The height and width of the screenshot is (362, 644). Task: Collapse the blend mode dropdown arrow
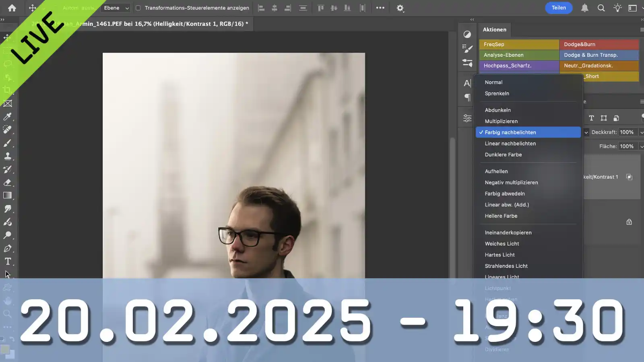[586, 132]
